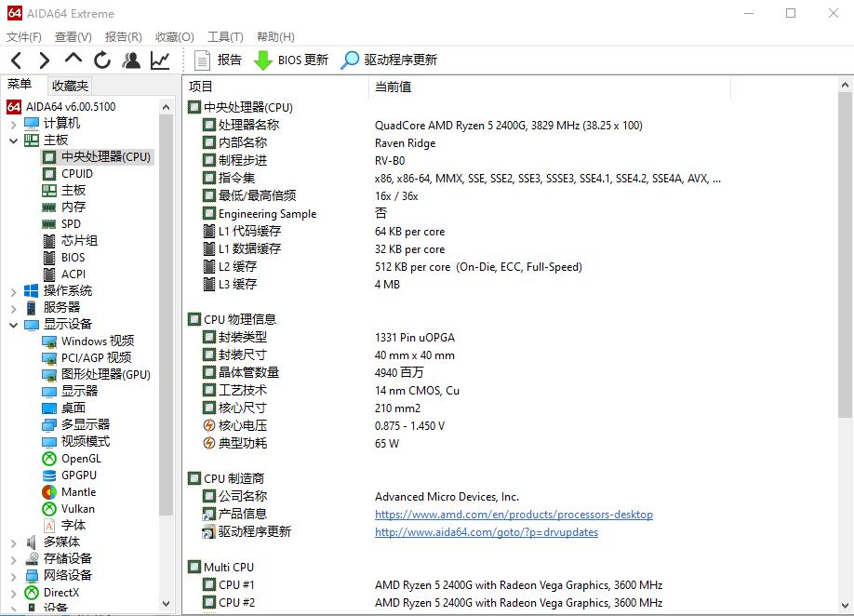Screen dimensions: 854x616
Task: Open the system stability graph icon
Action: (160, 60)
